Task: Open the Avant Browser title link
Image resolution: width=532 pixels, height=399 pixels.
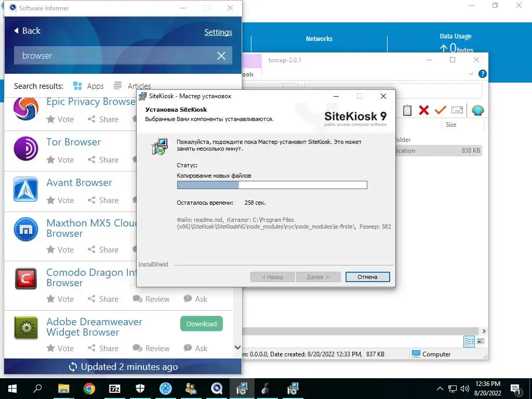Action: click(x=79, y=182)
